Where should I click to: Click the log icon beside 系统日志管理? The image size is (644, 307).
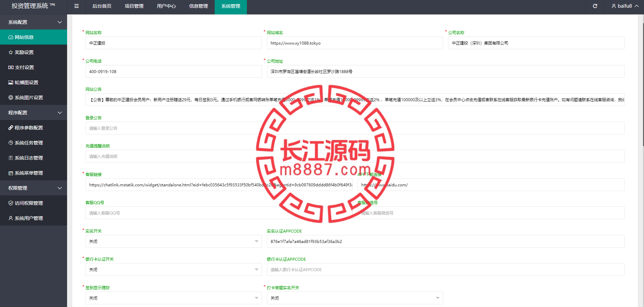[11, 158]
